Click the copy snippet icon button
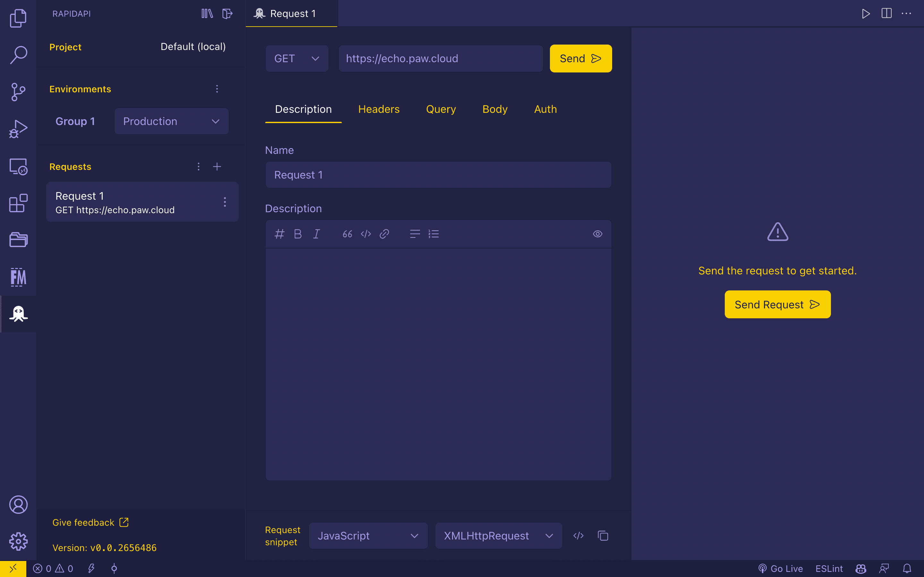The image size is (924, 577). (x=603, y=536)
